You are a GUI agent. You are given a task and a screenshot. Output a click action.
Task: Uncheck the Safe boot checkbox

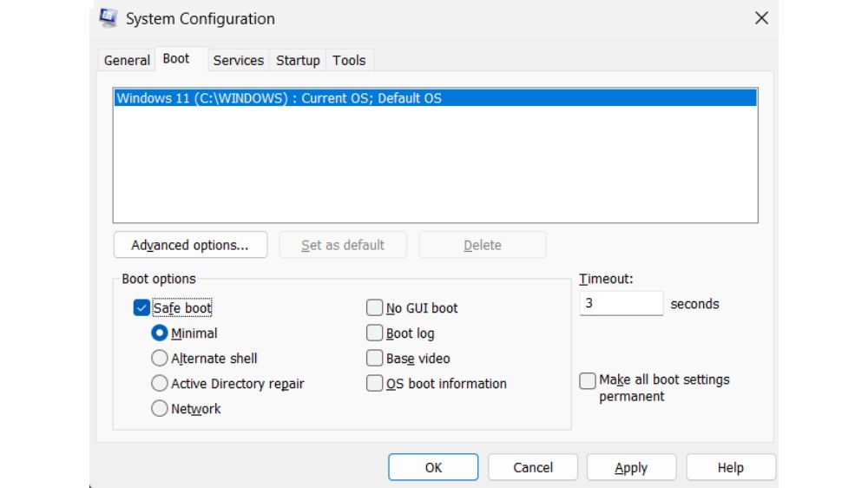click(141, 307)
